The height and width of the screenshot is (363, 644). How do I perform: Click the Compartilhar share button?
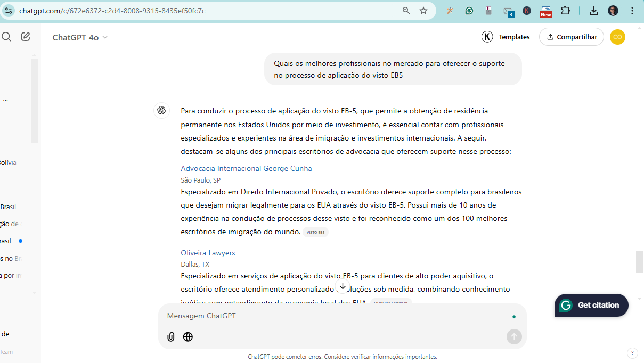tap(572, 37)
